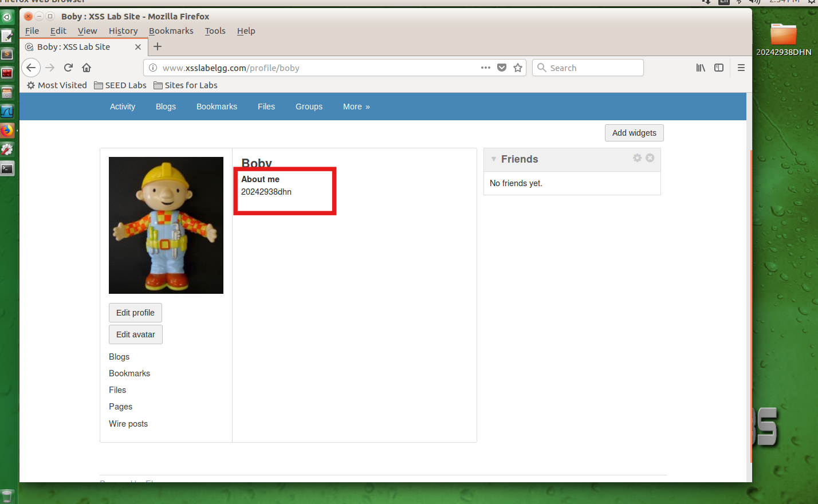The width and height of the screenshot is (818, 504).
Task: Open Sublime Text from the dock
Action: tap(7, 54)
